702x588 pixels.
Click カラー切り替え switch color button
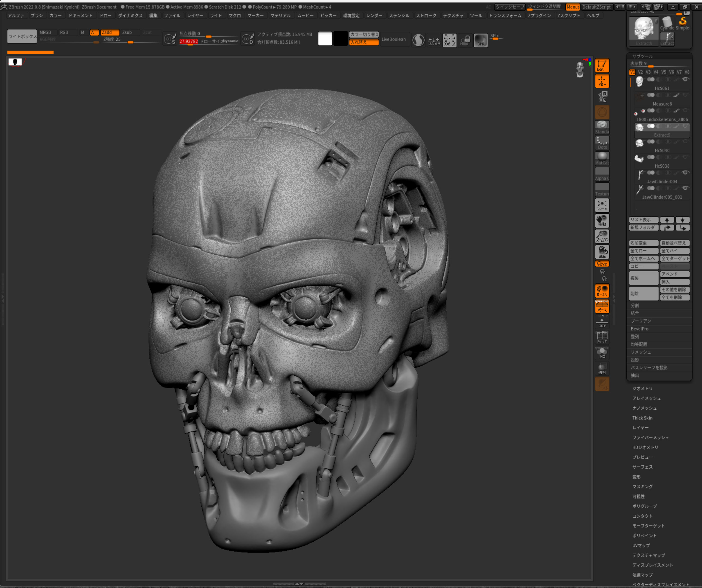[364, 34]
